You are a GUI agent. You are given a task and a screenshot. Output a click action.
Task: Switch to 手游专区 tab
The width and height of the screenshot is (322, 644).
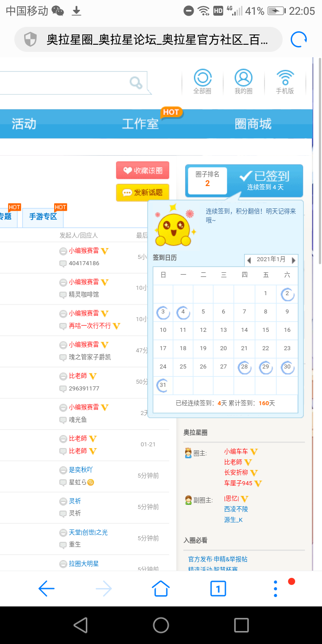click(x=43, y=217)
